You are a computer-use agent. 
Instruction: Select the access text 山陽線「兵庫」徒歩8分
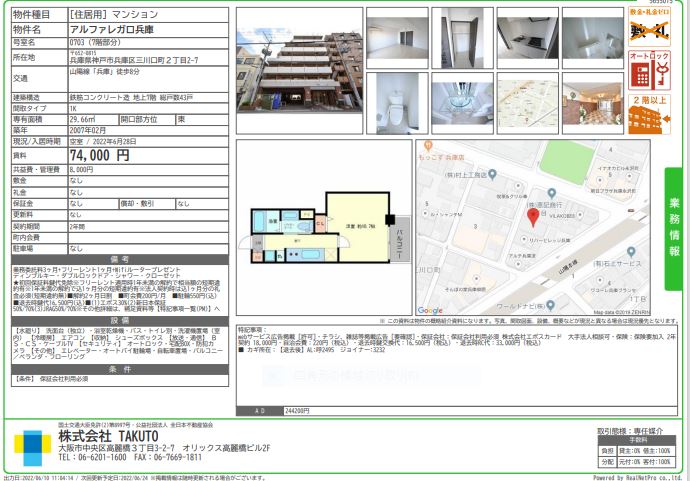coord(105,71)
